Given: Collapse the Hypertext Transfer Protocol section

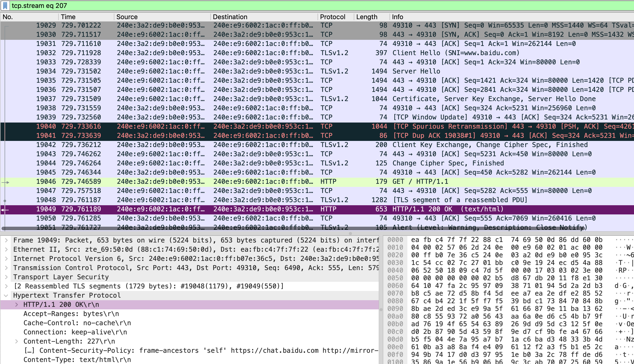Looking at the screenshot, I should (x=6, y=296).
